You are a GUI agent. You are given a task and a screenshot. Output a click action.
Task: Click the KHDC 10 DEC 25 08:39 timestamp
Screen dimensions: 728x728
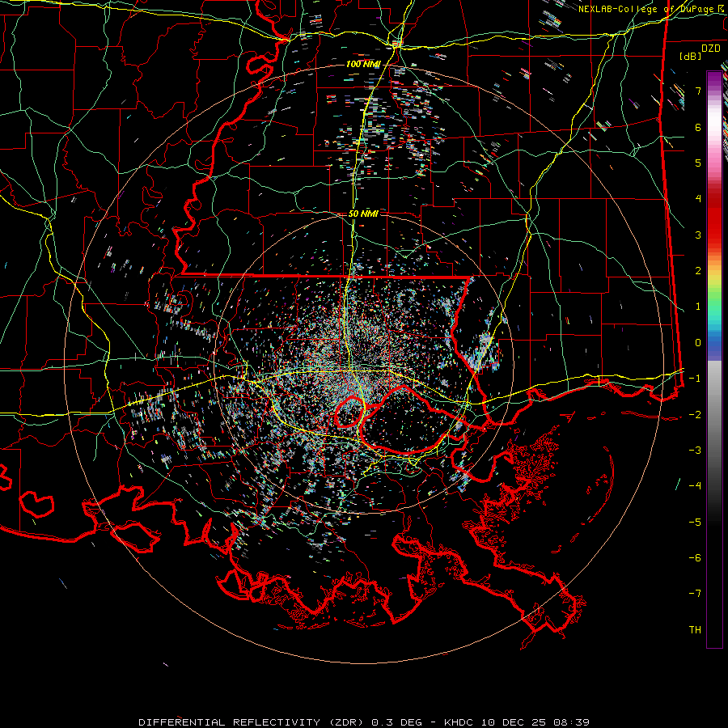pyautogui.click(x=517, y=722)
